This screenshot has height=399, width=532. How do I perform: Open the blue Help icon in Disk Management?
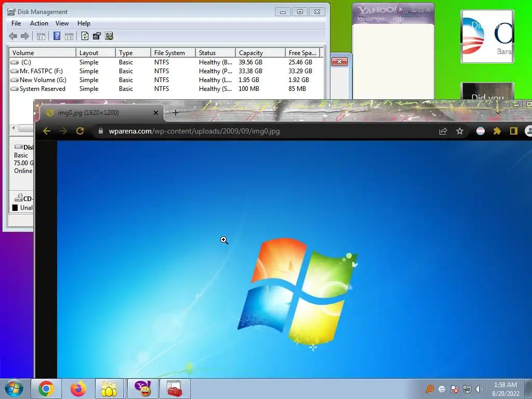coord(57,36)
